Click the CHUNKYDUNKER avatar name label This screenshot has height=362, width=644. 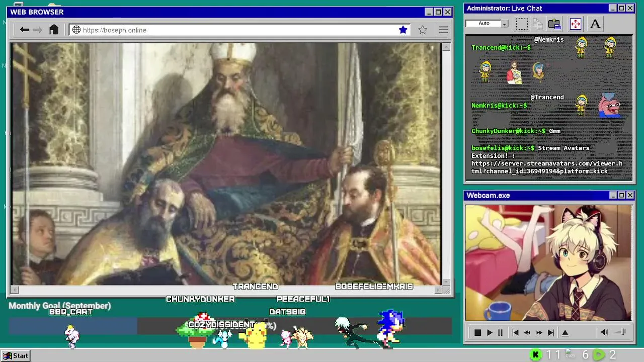200,299
